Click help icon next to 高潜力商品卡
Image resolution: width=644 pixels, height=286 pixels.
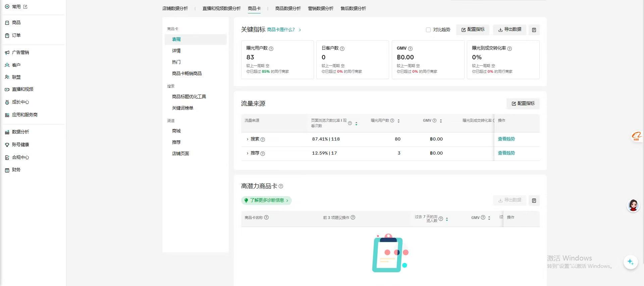click(x=281, y=186)
